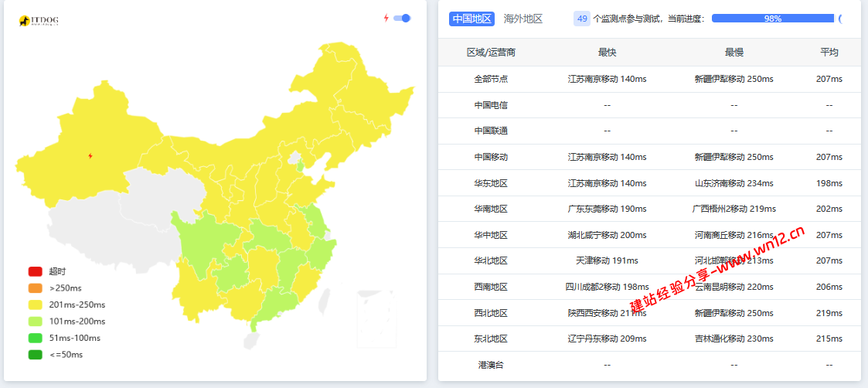Click the 101ms-200ms legend swatch
The height and width of the screenshot is (388, 868).
(x=36, y=322)
